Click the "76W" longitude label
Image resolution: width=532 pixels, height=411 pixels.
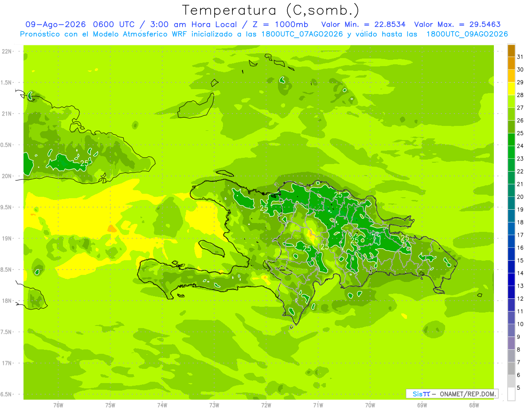click(58, 406)
